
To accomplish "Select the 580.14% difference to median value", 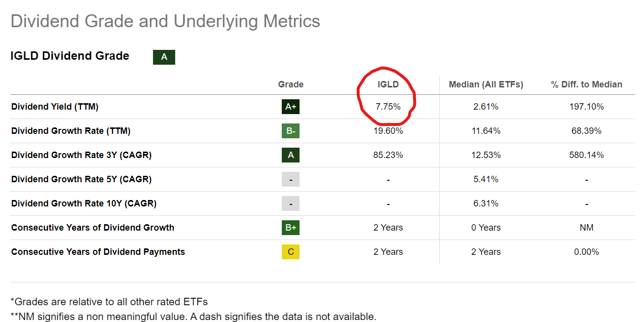I will pyautogui.click(x=586, y=155).
